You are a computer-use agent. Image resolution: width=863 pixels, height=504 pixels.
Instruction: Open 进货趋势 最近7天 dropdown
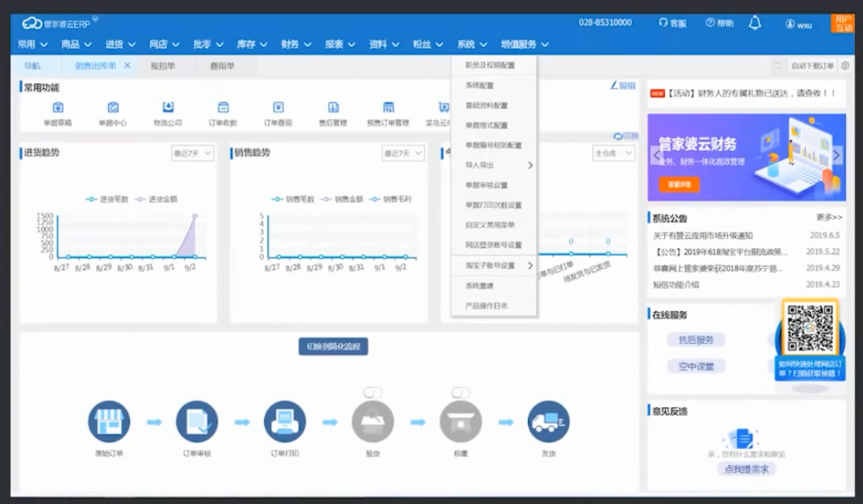(x=192, y=153)
